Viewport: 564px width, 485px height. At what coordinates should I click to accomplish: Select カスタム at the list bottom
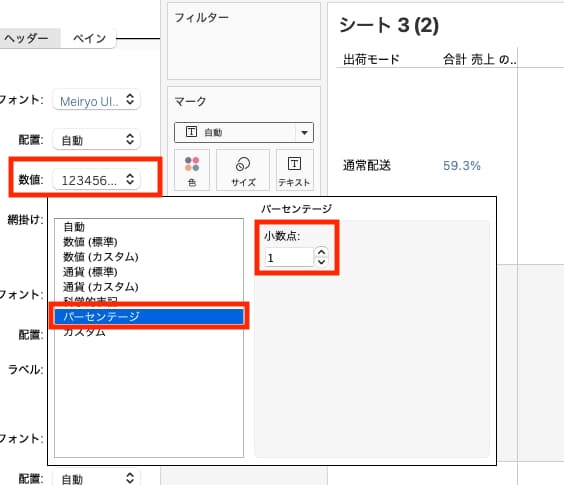pos(84,332)
